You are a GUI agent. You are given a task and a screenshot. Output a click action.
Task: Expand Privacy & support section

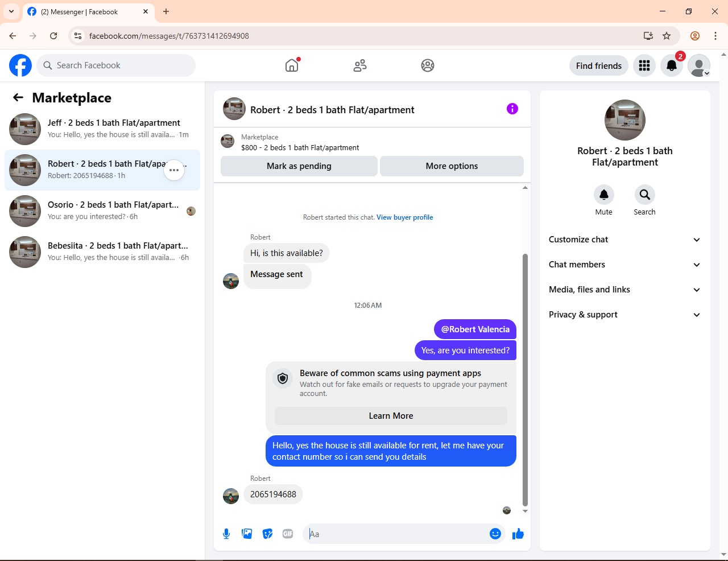(625, 315)
